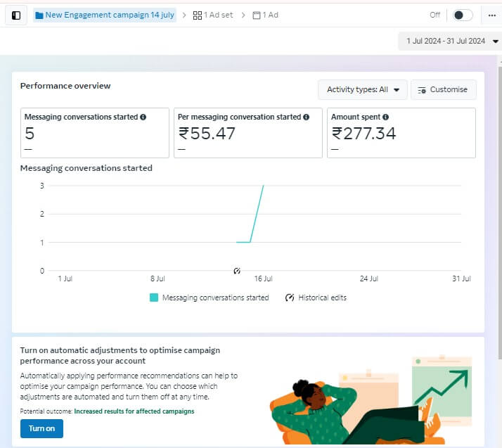
Task: Click Turn on automatic adjustments button
Action: click(41, 428)
